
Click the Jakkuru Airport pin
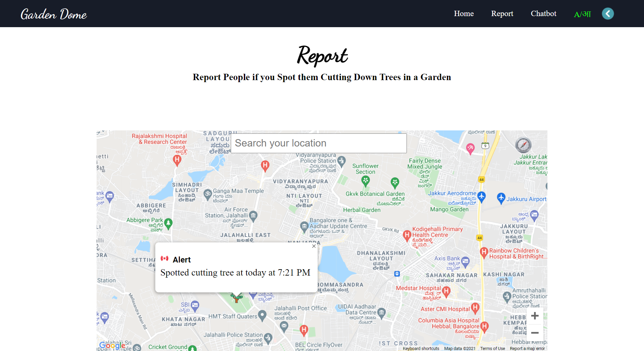(501, 198)
